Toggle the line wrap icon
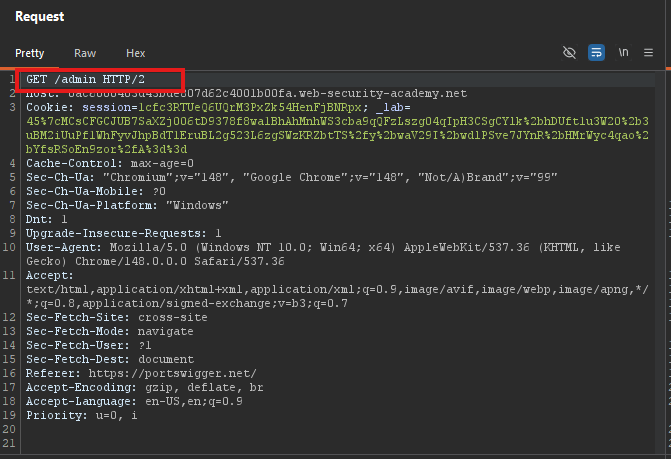 [596, 53]
